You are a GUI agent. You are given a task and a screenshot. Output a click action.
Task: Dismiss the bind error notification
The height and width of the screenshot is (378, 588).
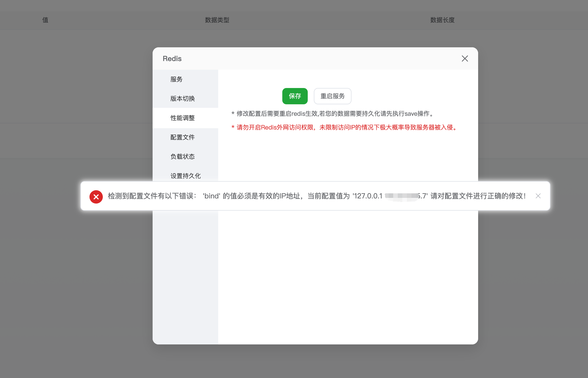tap(538, 196)
